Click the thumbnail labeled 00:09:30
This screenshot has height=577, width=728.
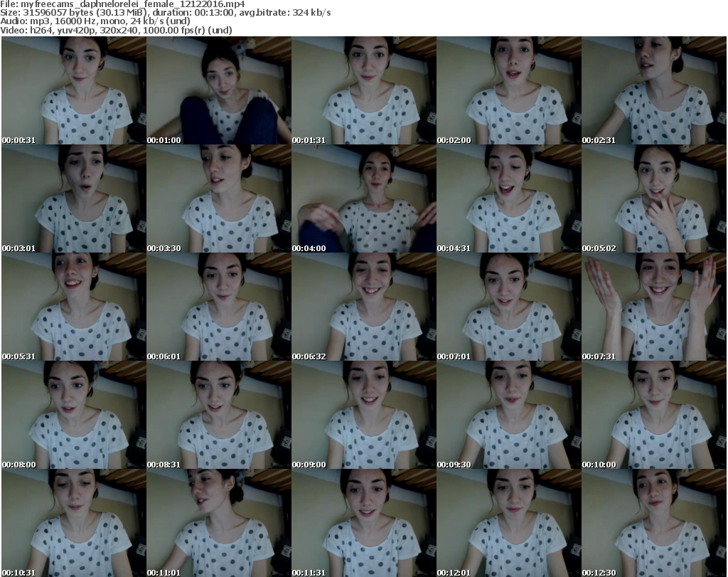(x=508, y=415)
